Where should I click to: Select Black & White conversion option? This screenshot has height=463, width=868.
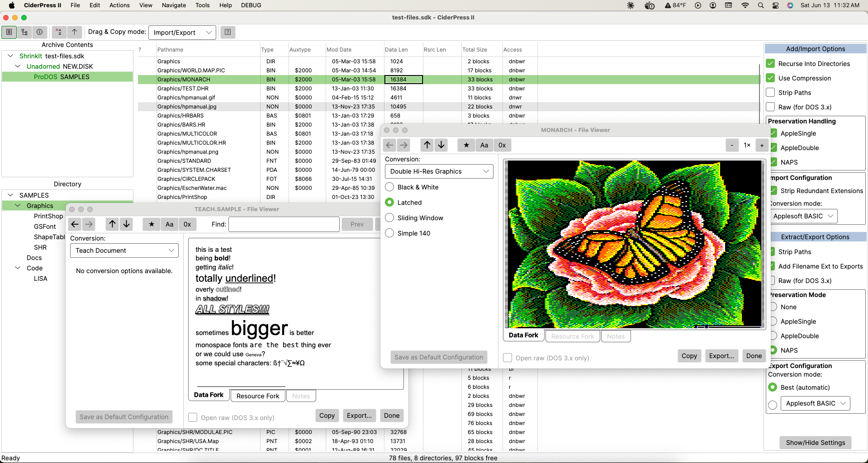point(389,187)
